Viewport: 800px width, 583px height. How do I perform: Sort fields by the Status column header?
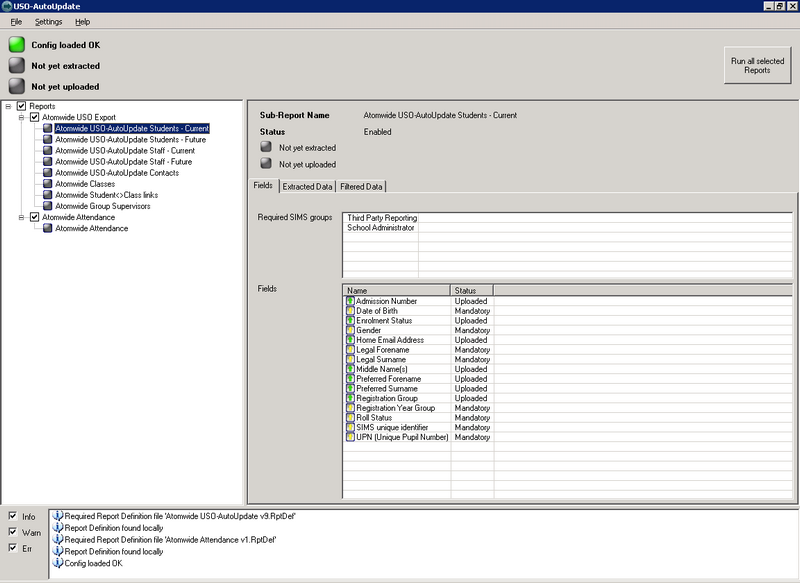coord(472,290)
